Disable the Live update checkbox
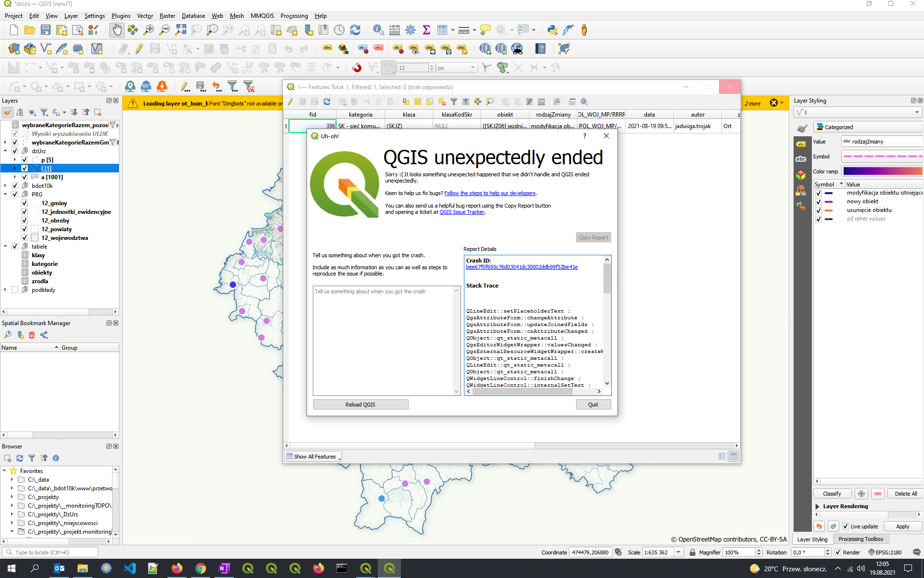924x578 pixels. coord(846,526)
